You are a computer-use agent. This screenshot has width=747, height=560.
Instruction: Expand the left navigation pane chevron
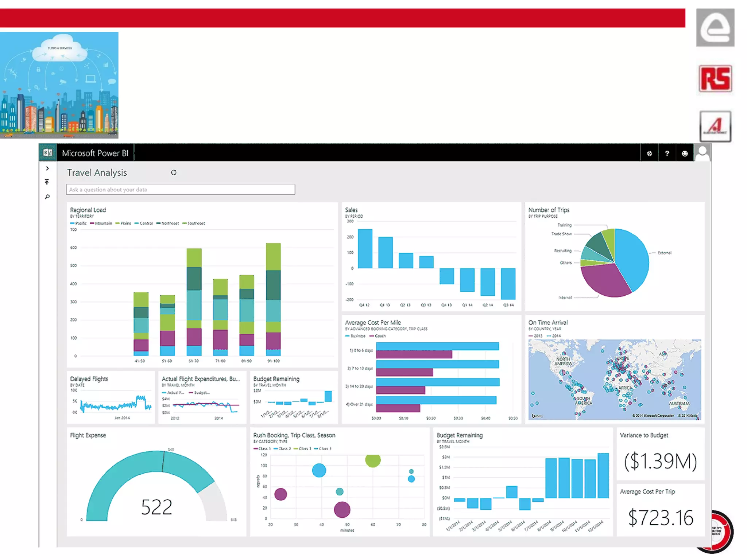coord(47,168)
